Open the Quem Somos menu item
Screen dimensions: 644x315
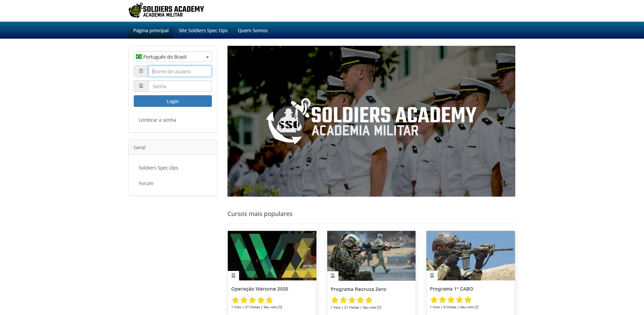pyautogui.click(x=253, y=31)
